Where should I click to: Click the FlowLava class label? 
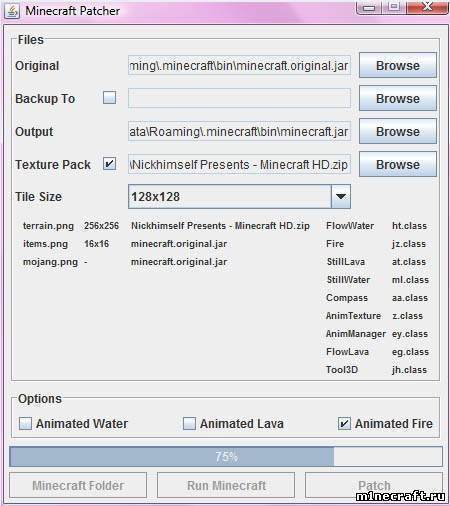tap(347, 352)
